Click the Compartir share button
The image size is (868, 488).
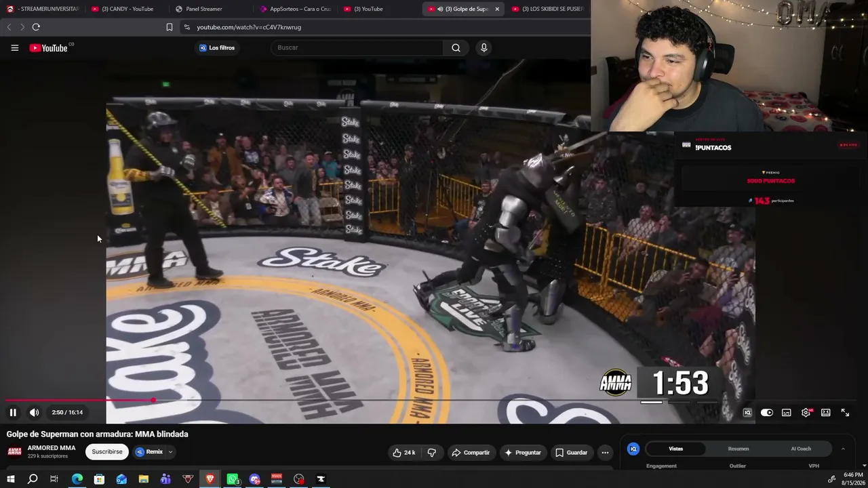(x=471, y=453)
